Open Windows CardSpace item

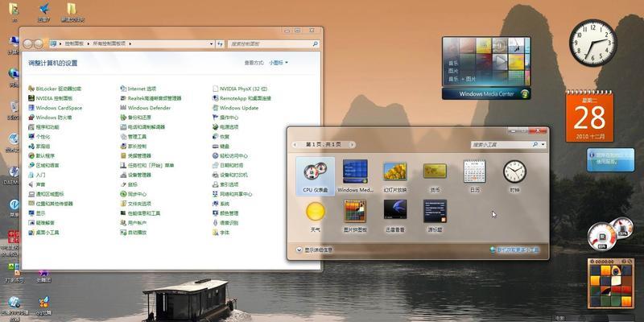click(x=55, y=108)
